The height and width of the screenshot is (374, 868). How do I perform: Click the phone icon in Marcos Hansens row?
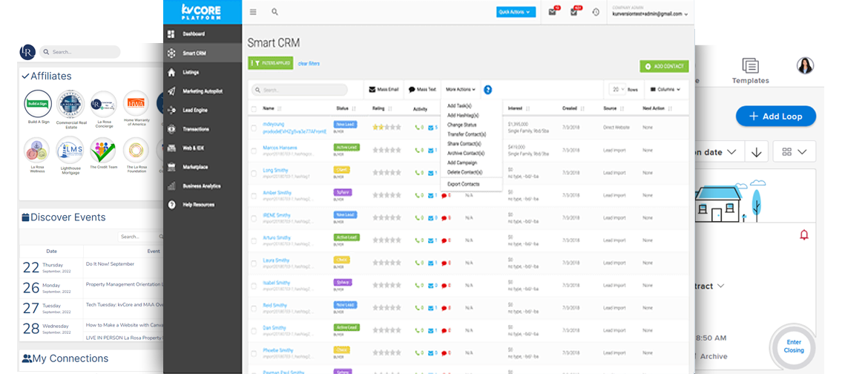418,150
